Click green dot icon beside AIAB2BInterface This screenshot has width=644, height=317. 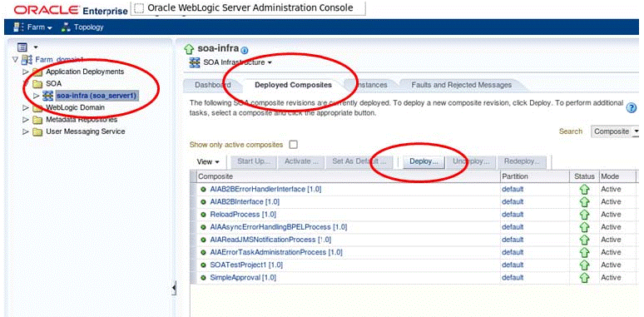point(202,202)
